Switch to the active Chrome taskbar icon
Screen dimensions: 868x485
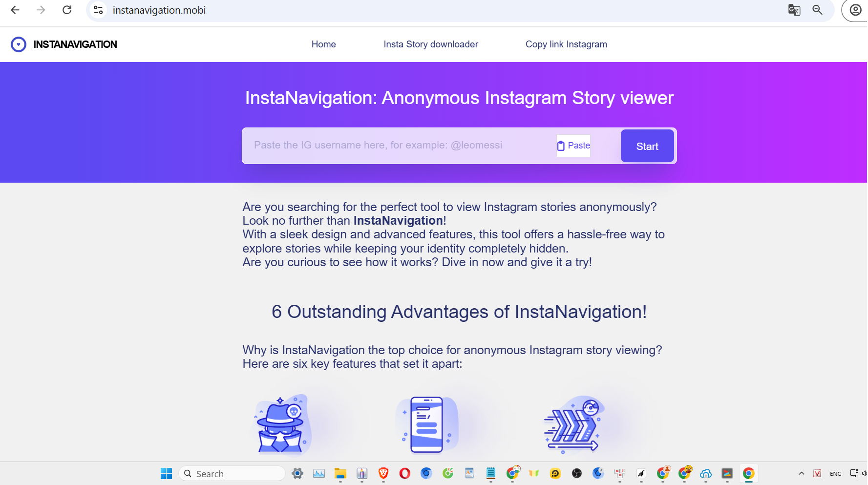[x=749, y=473]
